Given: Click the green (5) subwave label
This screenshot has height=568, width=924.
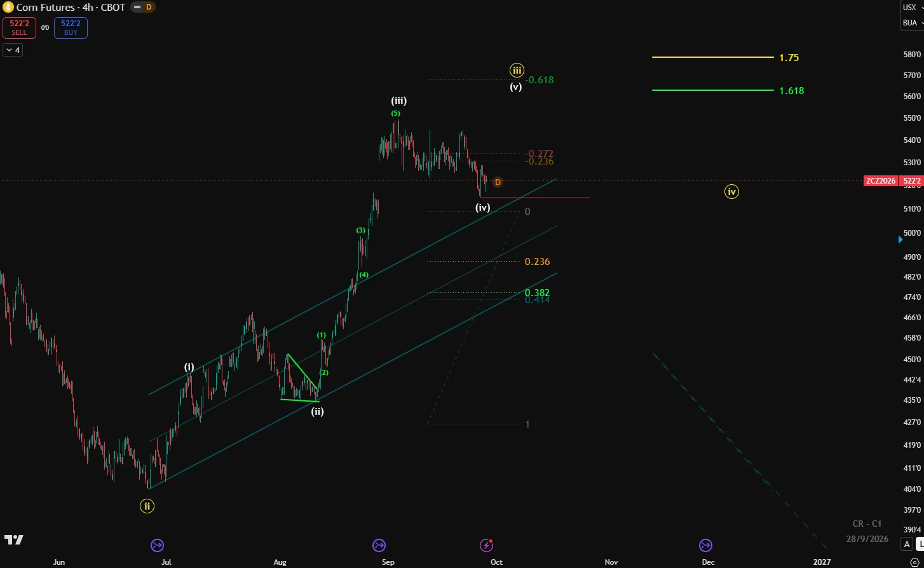Looking at the screenshot, I should [x=396, y=113].
